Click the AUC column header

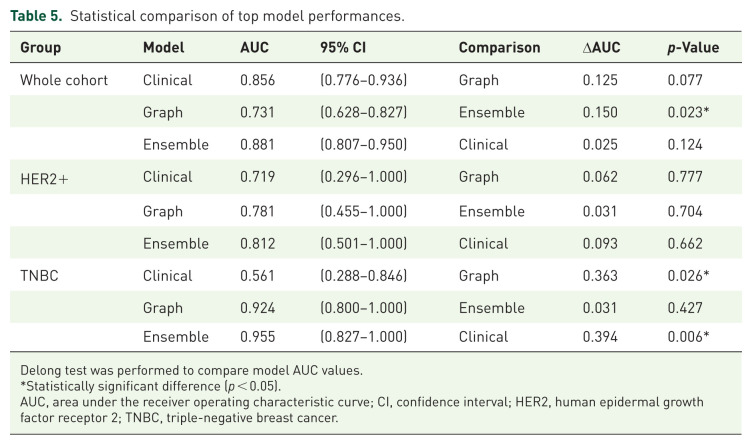[254, 47]
